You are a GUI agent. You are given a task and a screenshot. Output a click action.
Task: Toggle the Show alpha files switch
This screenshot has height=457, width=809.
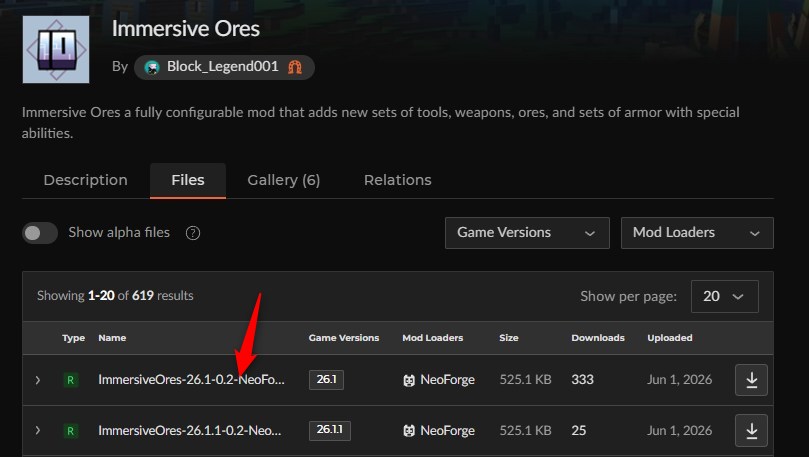click(40, 233)
